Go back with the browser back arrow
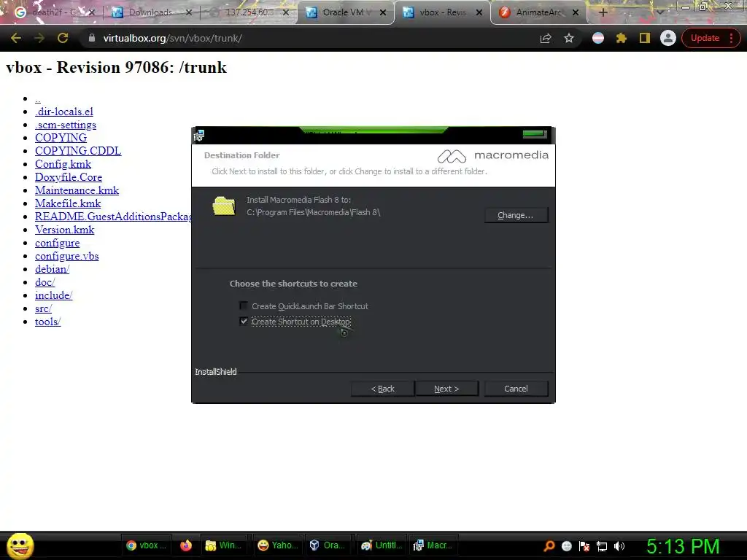 (x=16, y=38)
